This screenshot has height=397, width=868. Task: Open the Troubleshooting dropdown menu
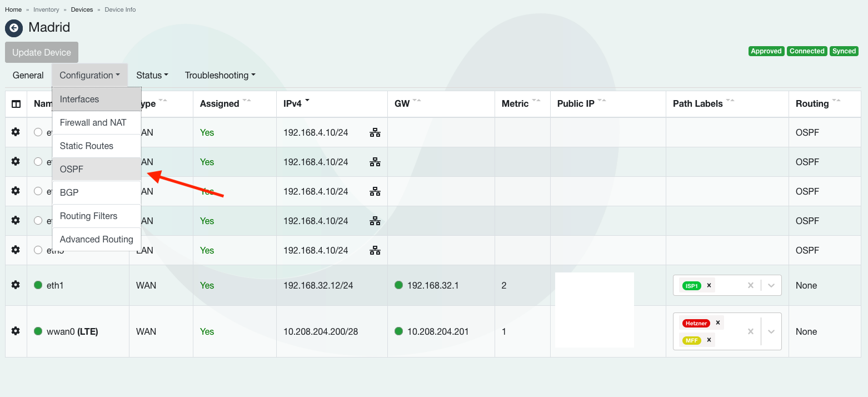click(x=220, y=75)
